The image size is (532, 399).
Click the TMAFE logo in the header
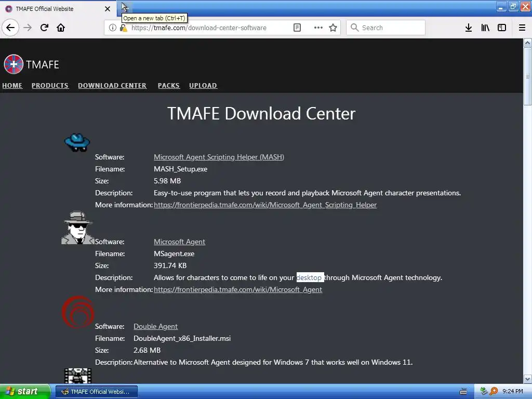(x=31, y=64)
